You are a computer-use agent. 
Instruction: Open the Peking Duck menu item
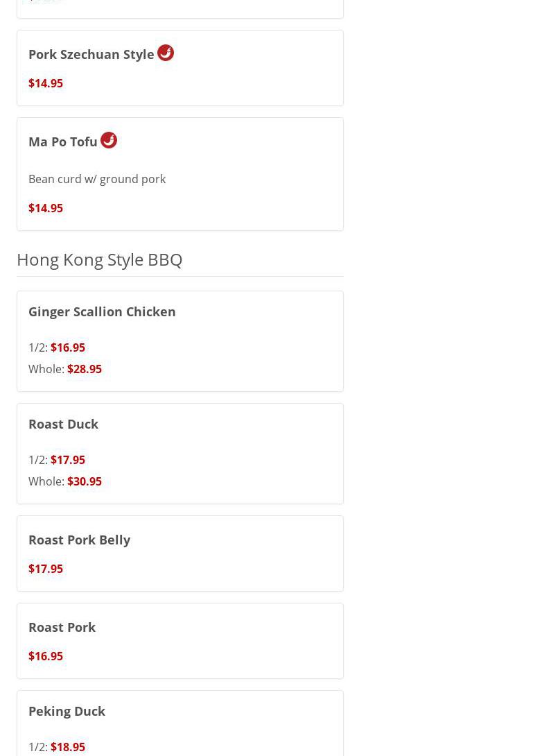pyautogui.click(x=67, y=711)
